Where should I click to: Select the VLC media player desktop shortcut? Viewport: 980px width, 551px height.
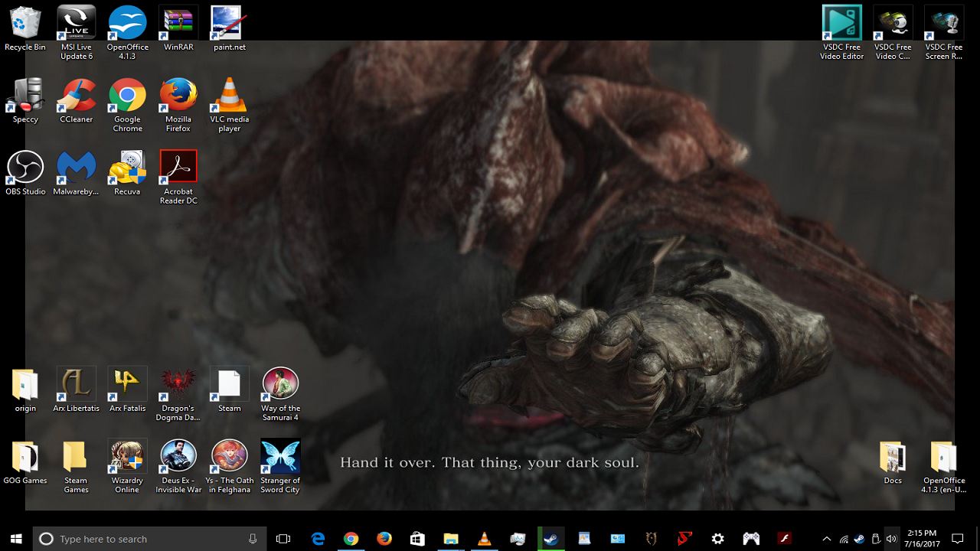230,105
